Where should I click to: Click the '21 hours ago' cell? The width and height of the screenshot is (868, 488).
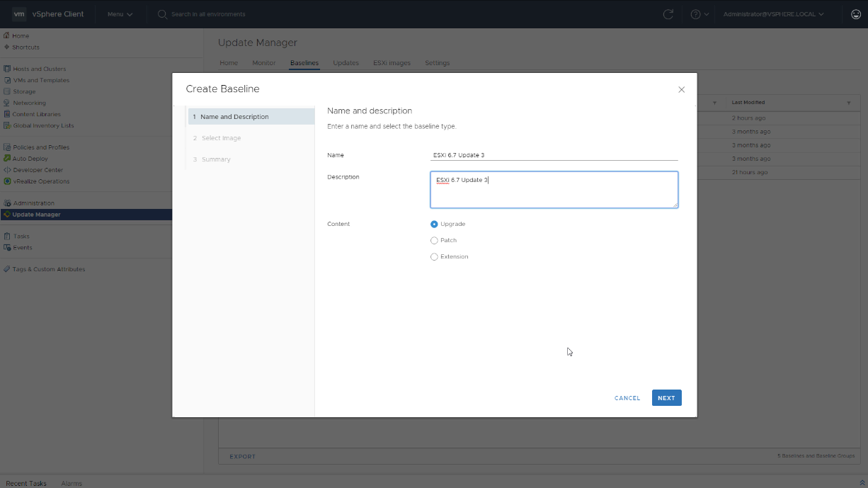750,172
